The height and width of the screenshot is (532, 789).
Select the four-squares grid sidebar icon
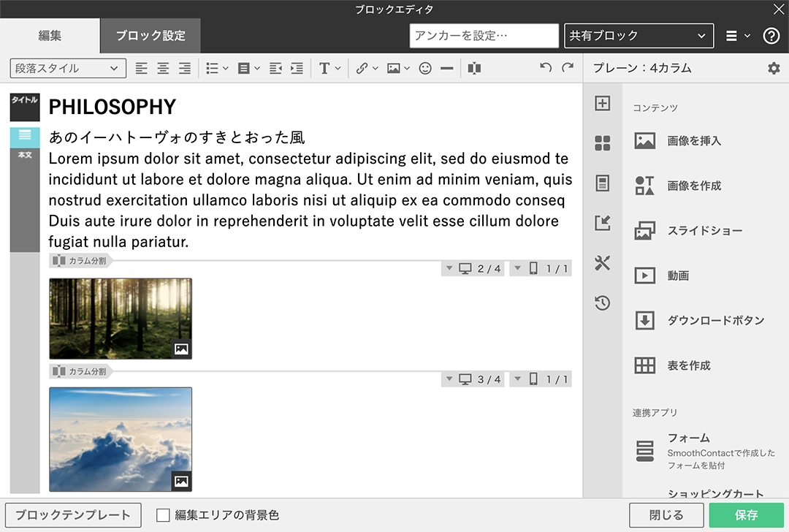point(602,143)
